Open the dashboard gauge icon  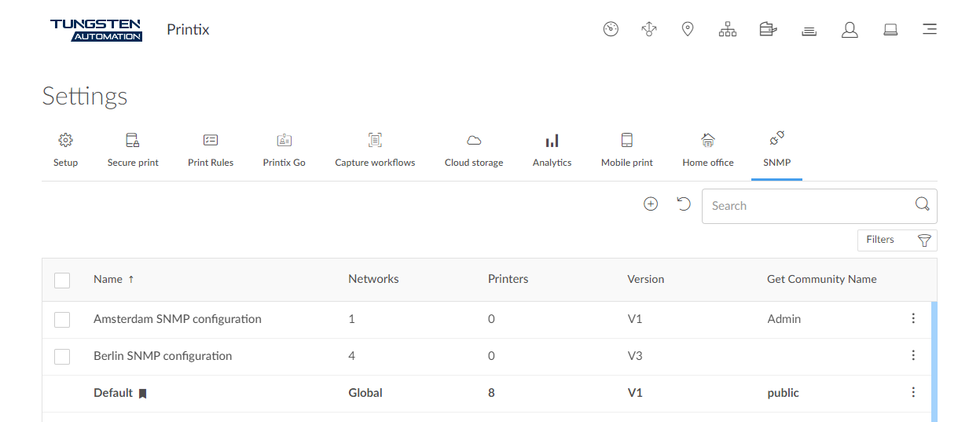pyautogui.click(x=611, y=30)
